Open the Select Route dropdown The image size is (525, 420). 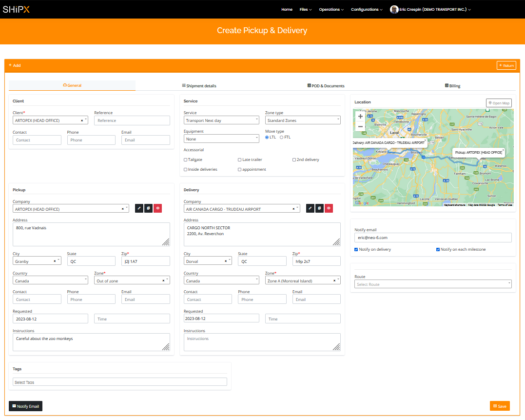pos(433,284)
